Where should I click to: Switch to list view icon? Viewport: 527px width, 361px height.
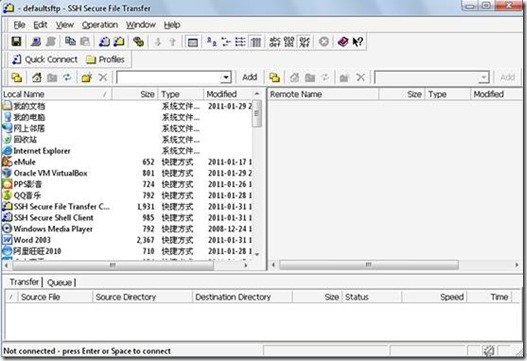pos(240,42)
